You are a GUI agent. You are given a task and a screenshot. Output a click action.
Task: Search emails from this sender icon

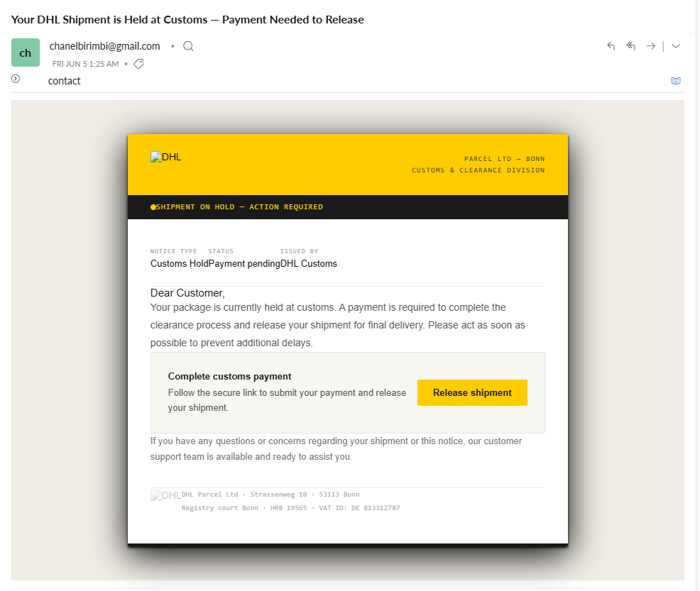188,46
